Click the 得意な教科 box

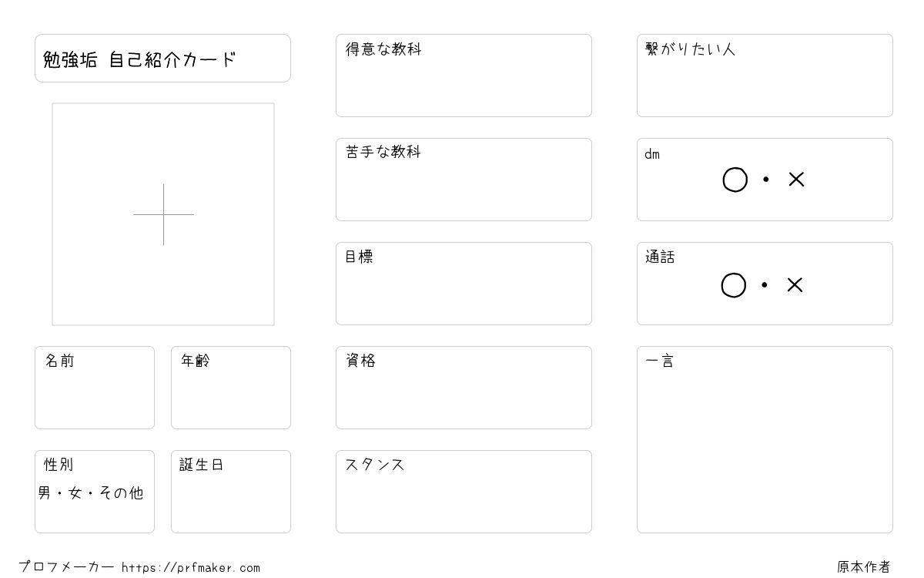[x=464, y=76]
